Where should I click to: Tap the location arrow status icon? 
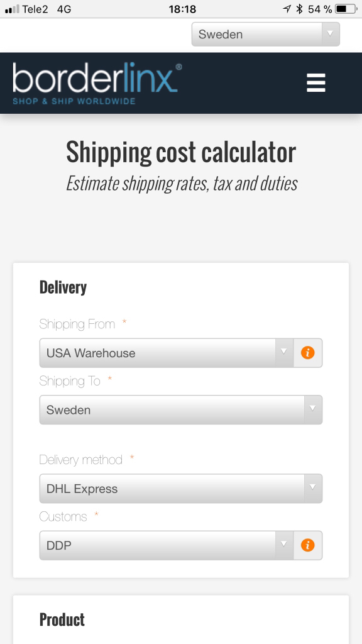pos(287,9)
